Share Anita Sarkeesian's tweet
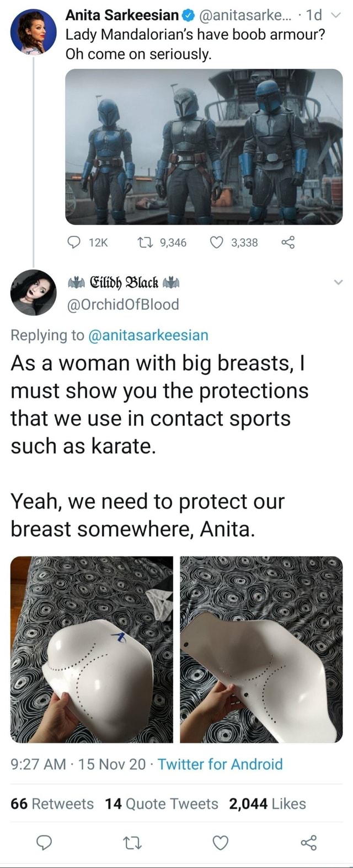The width and height of the screenshot is (353, 868). click(x=288, y=242)
